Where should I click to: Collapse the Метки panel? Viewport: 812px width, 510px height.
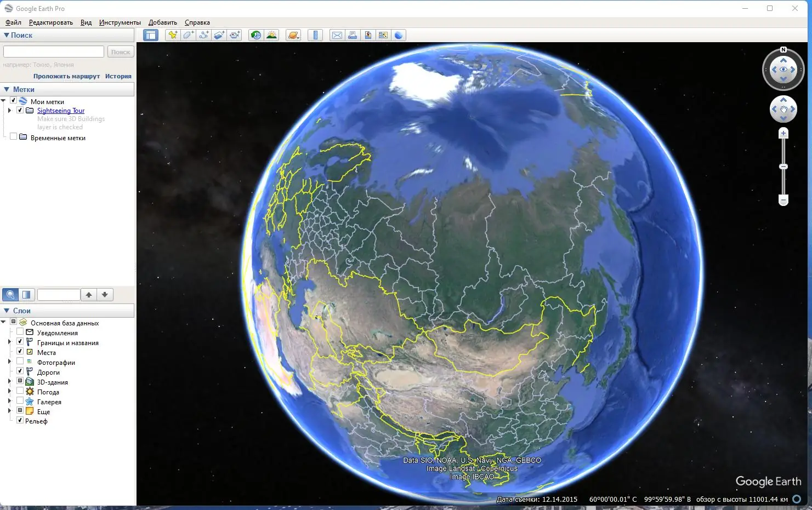6,89
